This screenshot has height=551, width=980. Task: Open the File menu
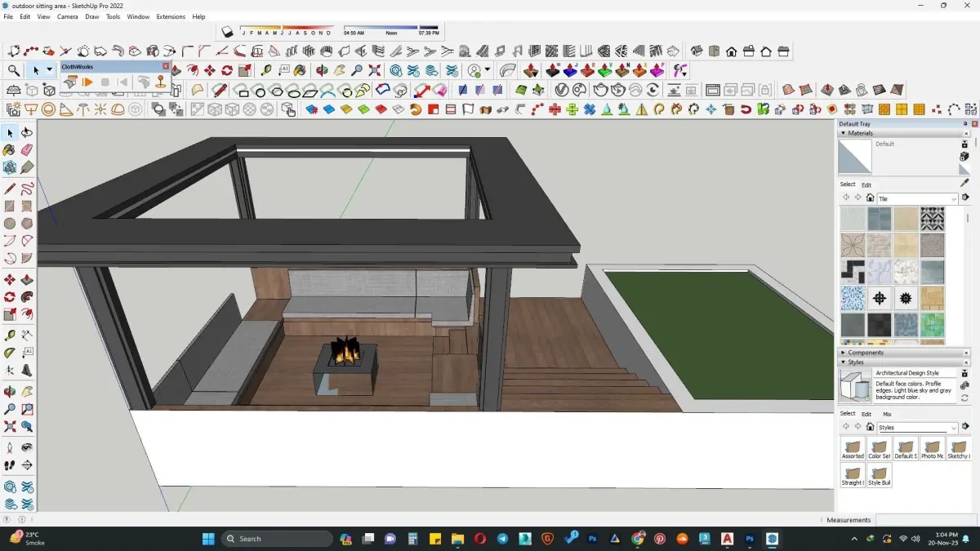pos(8,16)
